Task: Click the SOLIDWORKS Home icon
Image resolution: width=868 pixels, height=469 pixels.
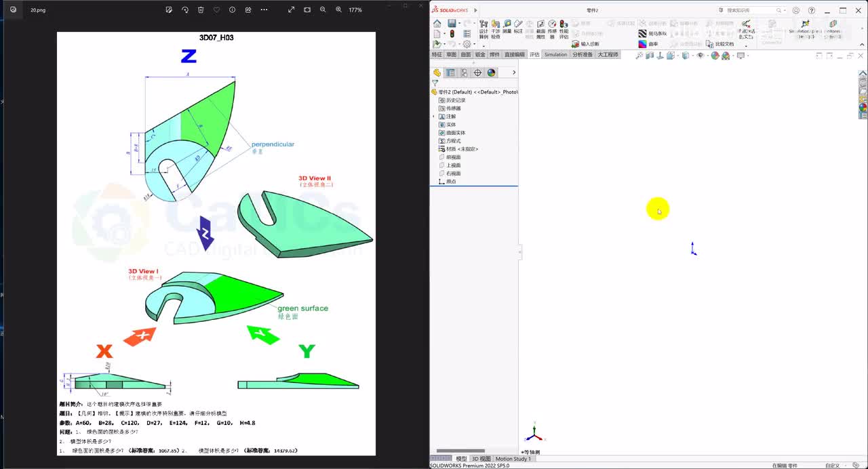Action: (437, 24)
